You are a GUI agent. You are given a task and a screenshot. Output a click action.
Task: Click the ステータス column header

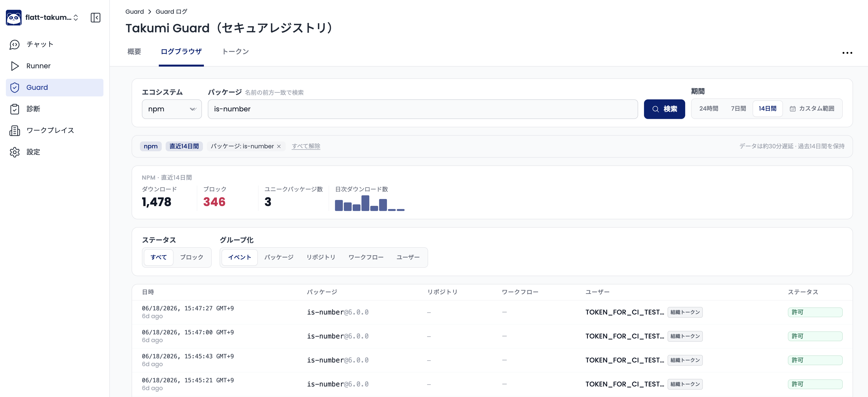(x=803, y=292)
